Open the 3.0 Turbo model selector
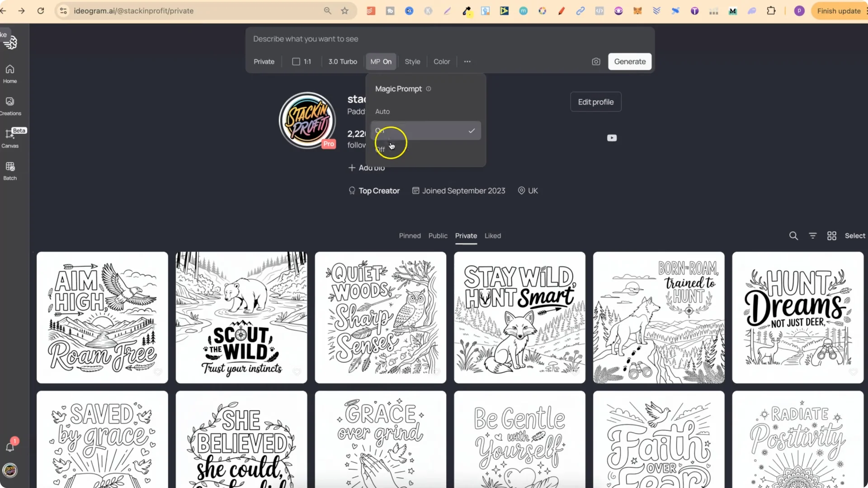Image resolution: width=868 pixels, height=488 pixels. (342, 61)
